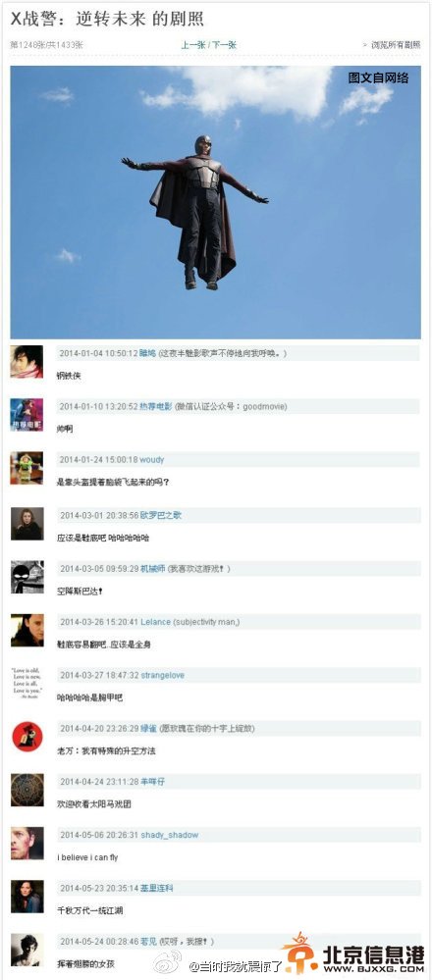Open woudy's toy figure avatar
This screenshot has width=432, height=980.
coord(27,468)
